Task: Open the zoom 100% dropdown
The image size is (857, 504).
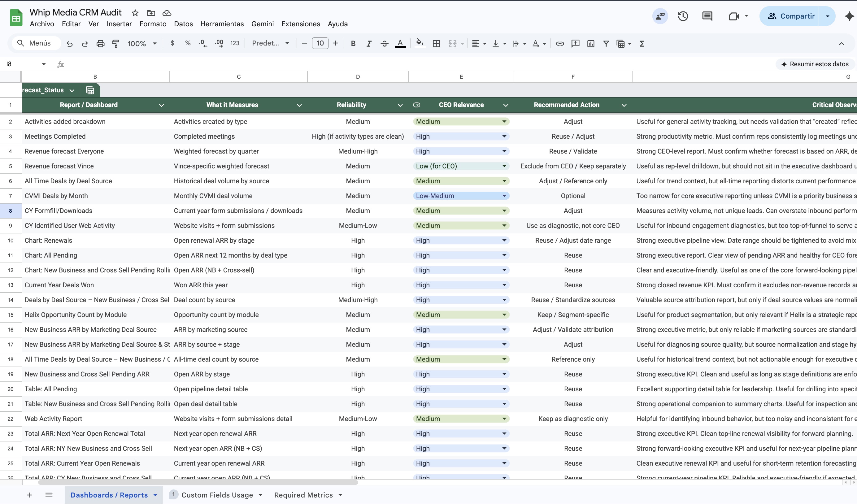Action: (141, 44)
